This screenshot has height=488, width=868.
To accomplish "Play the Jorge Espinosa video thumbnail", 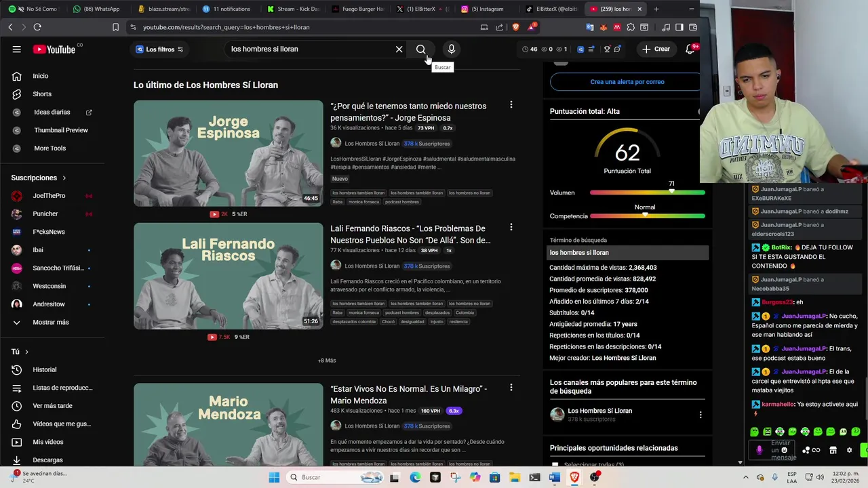I will coord(229,153).
